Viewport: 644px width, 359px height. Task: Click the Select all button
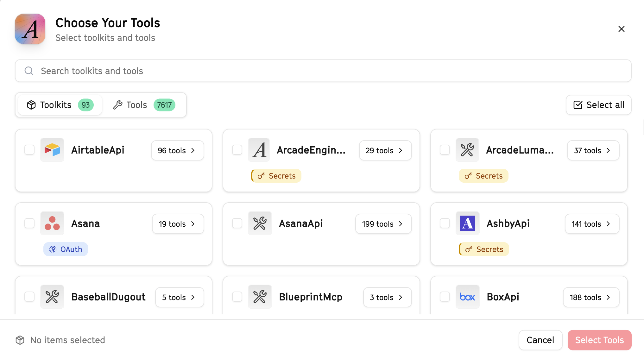click(598, 105)
